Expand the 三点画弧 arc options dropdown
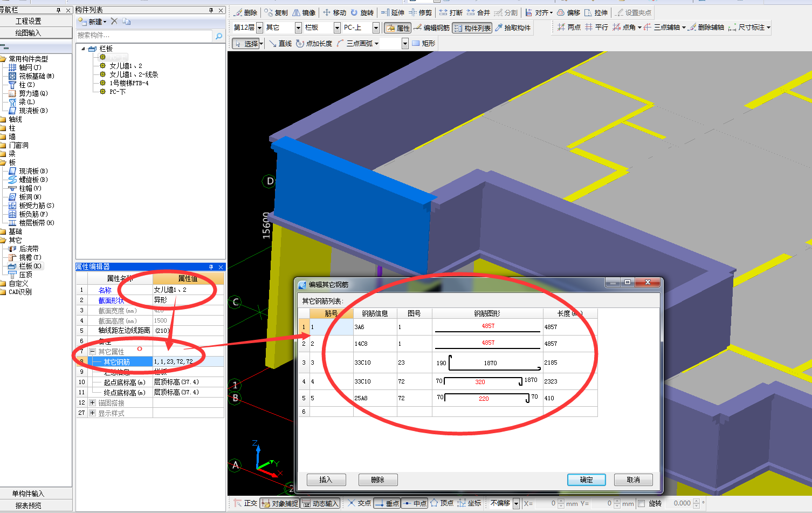Viewport: 812px width, 513px height. (376, 44)
